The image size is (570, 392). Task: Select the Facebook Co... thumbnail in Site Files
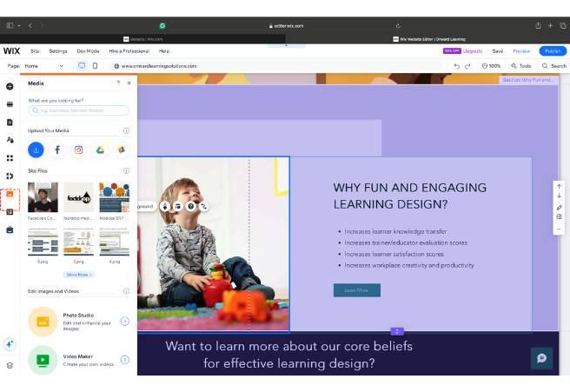coord(43,197)
